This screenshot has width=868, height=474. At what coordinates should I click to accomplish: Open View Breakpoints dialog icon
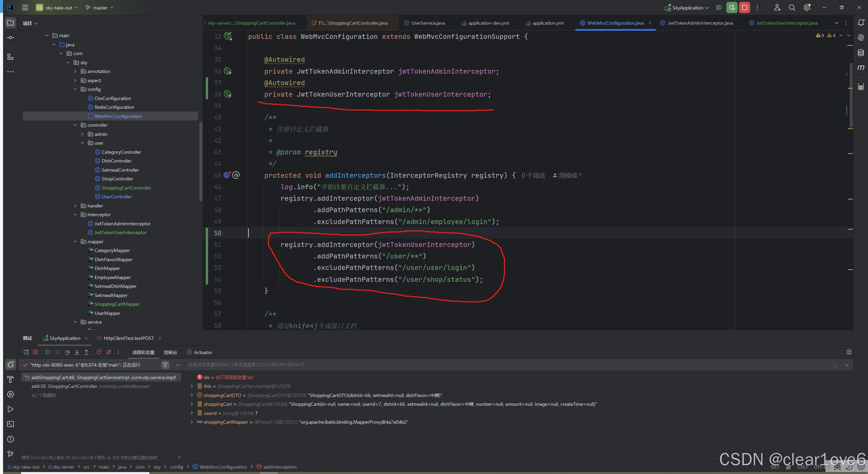[99, 352]
